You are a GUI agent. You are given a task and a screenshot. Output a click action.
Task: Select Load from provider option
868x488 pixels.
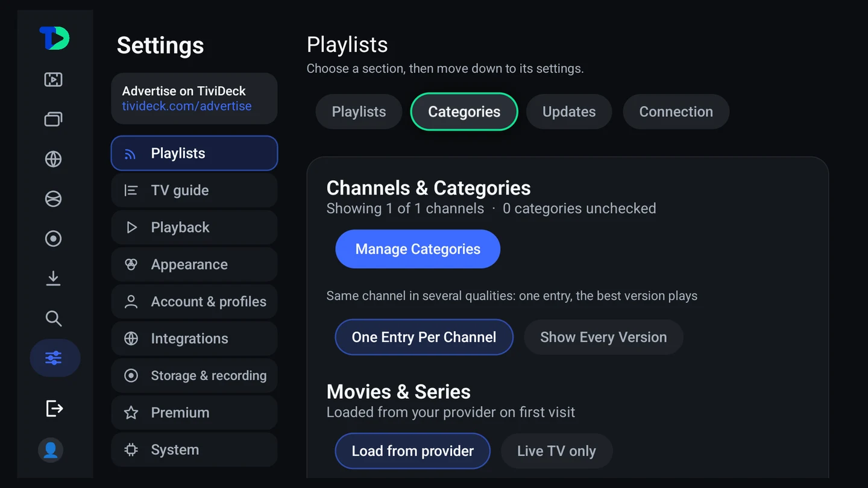[x=412, y=451]
